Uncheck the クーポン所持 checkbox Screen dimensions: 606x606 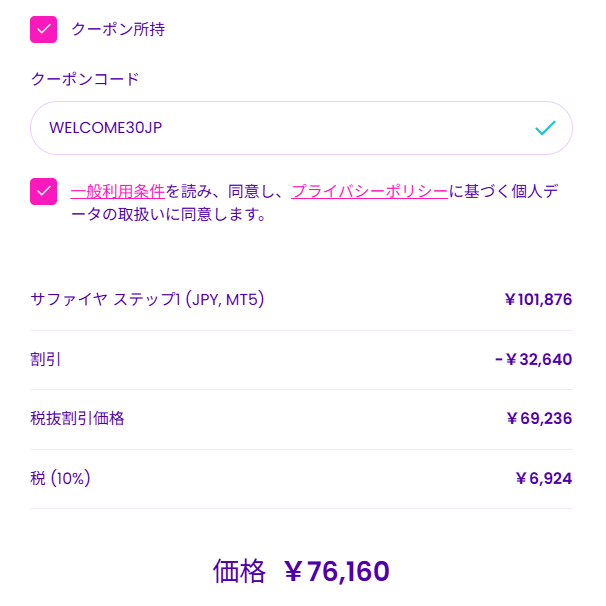click(x=44, y=29)
